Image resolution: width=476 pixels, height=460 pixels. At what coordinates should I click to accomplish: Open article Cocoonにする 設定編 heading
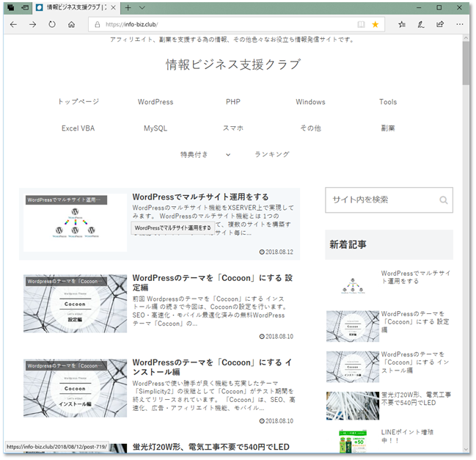click(x=213, y=282)
